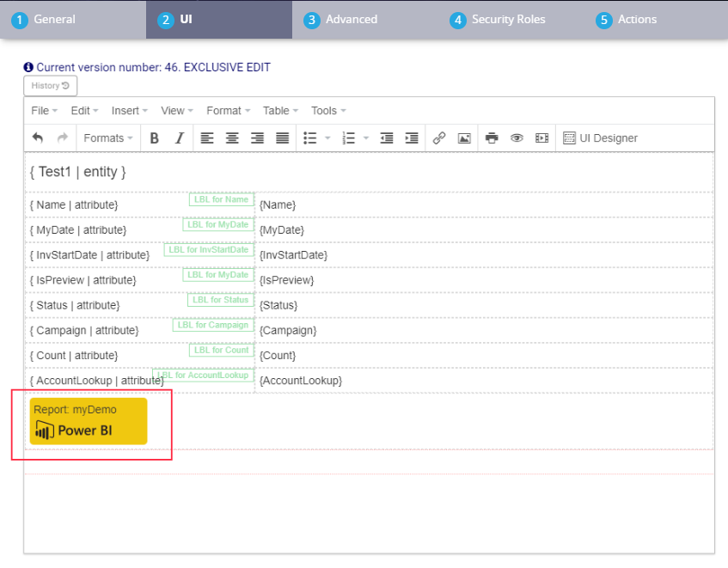Justify the text alignment
This screenshot has height=568, width=728.
pos(282,138)
